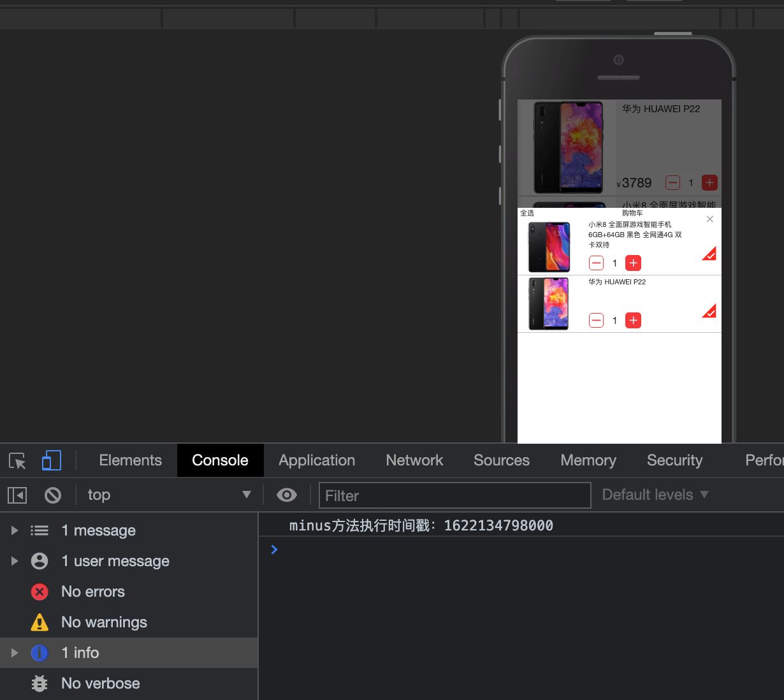
Task: Close the 购物车 cart drawer
Action: [x=709, y=219]
